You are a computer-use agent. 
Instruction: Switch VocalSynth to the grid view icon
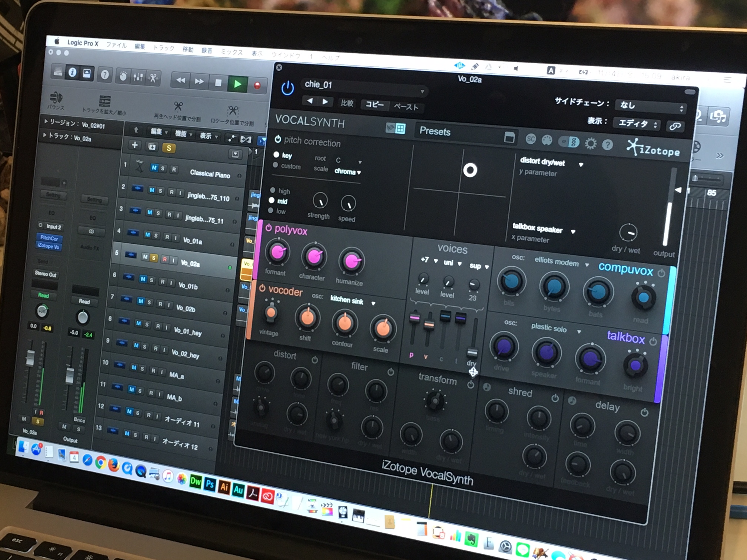(x=401, y=129)
